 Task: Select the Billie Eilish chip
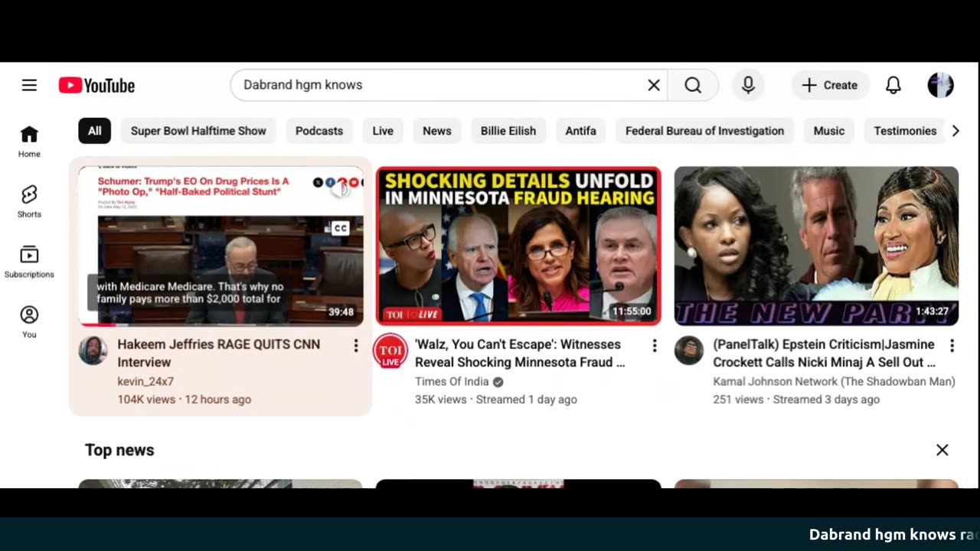tap(508, 131)
